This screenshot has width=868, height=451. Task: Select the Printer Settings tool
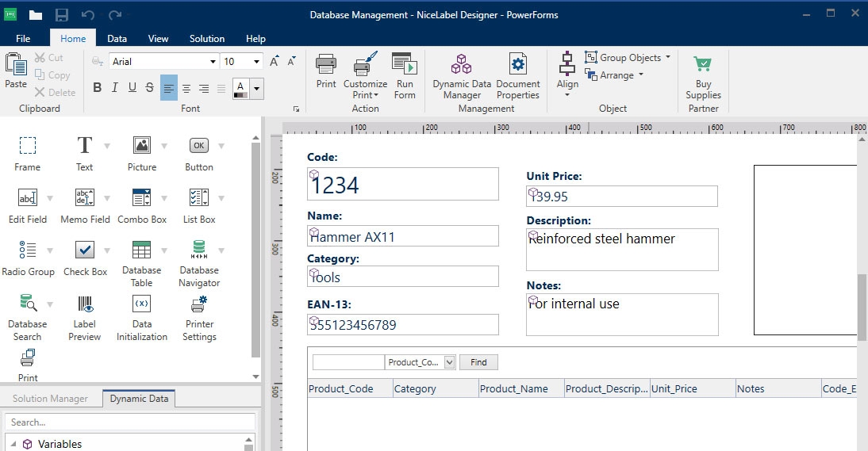(x=199, y=317)
